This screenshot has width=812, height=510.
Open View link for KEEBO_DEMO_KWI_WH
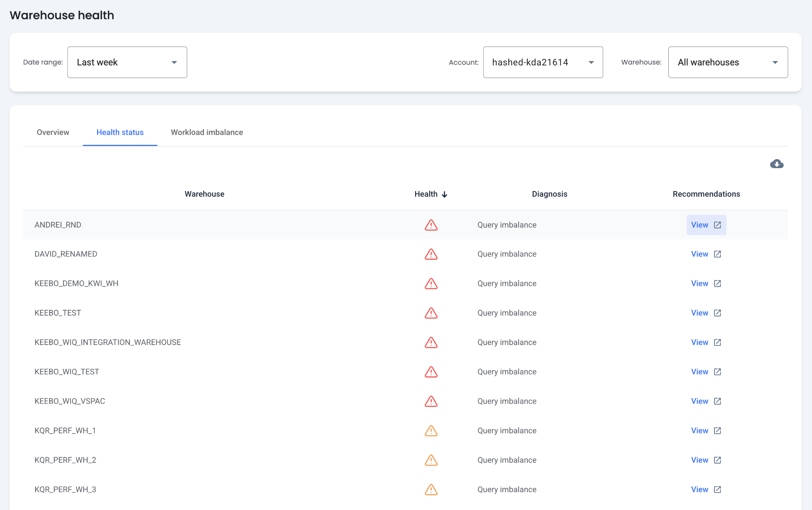pos(699,284)
